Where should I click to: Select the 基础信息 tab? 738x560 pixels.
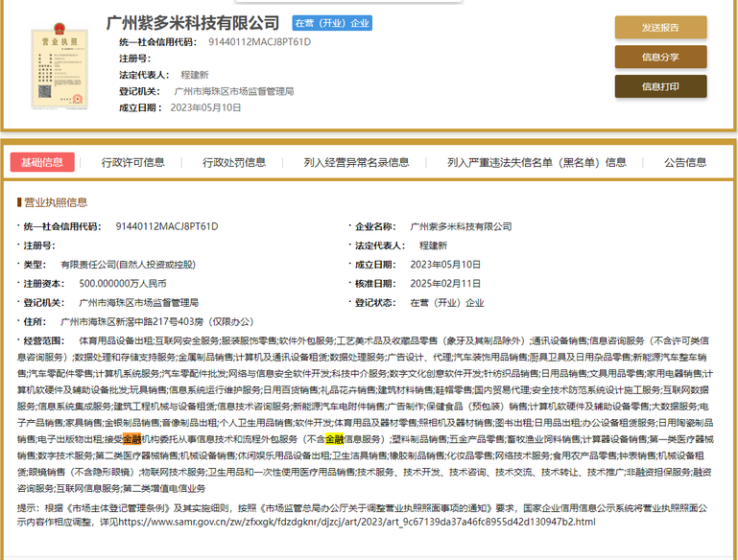pos(42,162)
